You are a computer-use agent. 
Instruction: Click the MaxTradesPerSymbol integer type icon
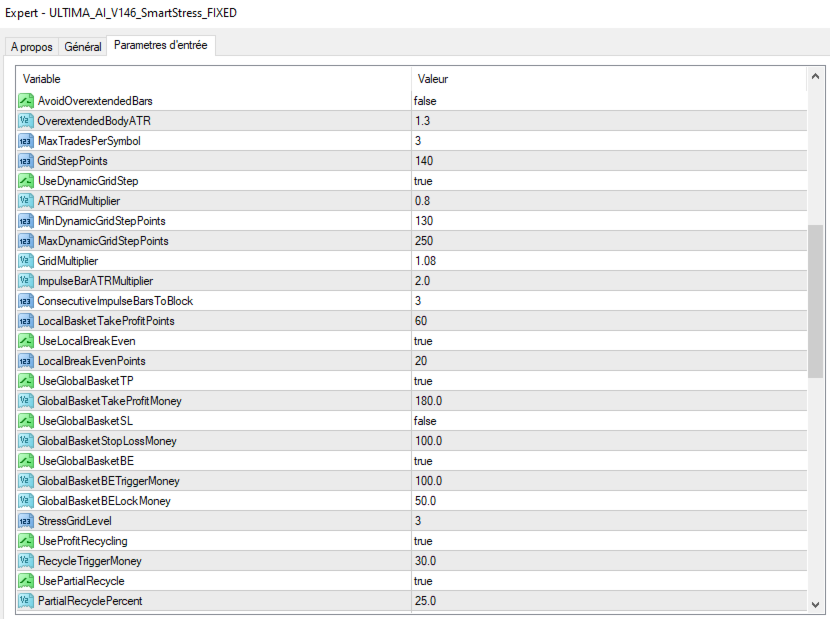pos(26,141)
